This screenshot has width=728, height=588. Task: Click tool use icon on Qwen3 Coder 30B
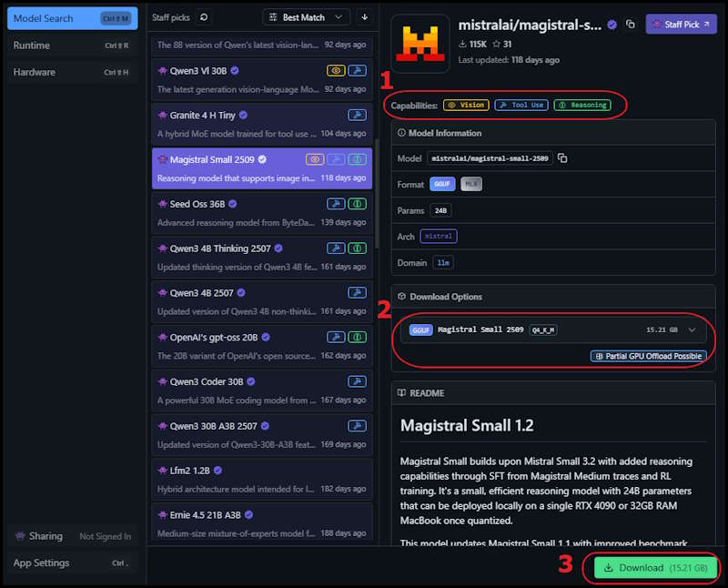click(x=357, y=381)
